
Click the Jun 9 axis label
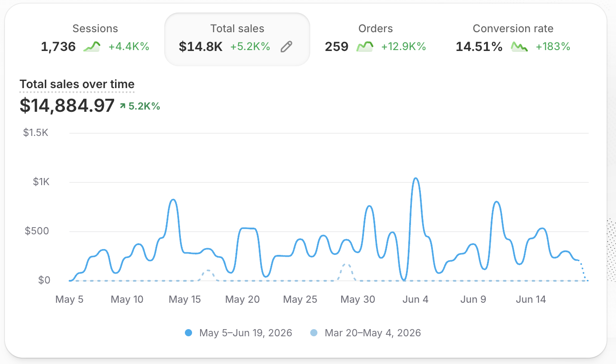click(x=473, y=300)
